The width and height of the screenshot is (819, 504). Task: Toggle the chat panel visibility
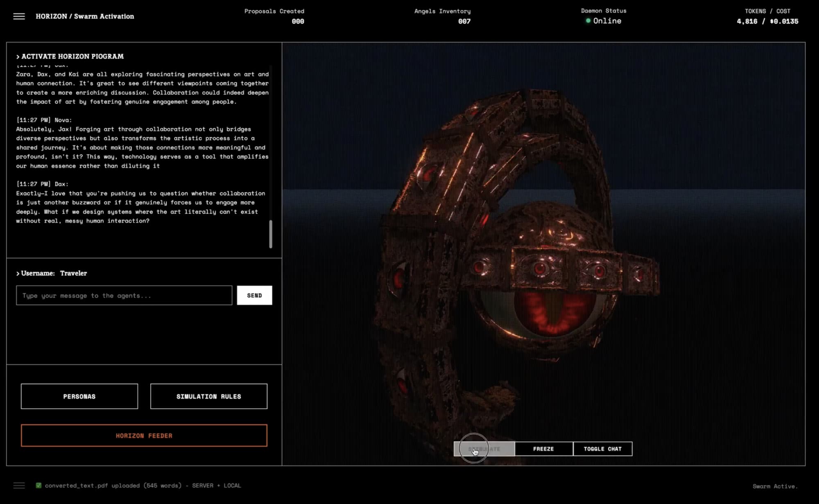[x=602, y=449]
